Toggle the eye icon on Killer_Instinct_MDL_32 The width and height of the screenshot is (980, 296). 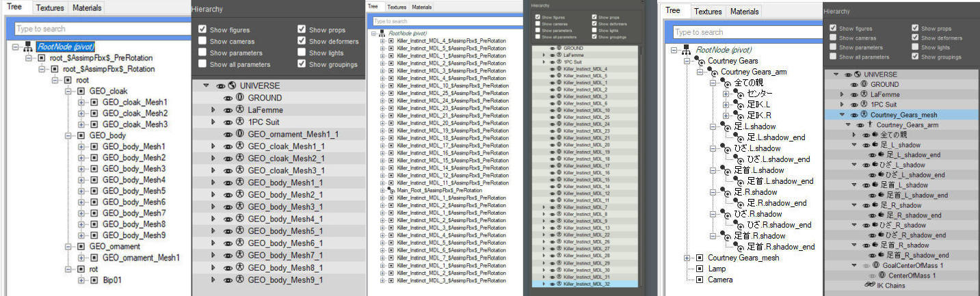pos(551,283)
